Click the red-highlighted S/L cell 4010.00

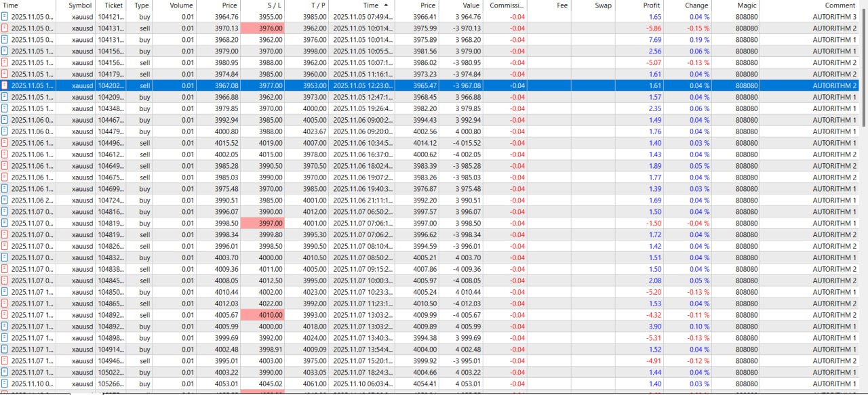pos(262,315)
